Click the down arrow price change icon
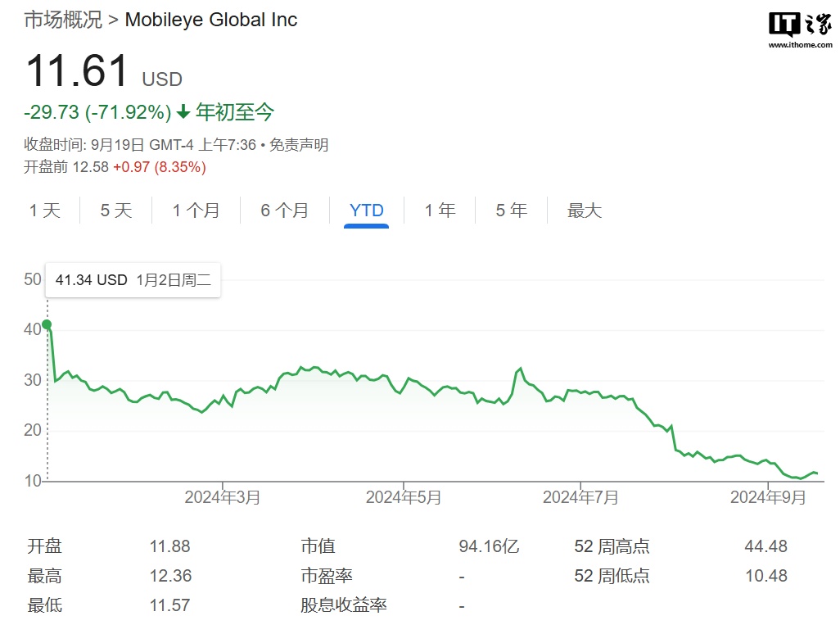840x625 pixels. pyautogui.click(x=183, y=111)
